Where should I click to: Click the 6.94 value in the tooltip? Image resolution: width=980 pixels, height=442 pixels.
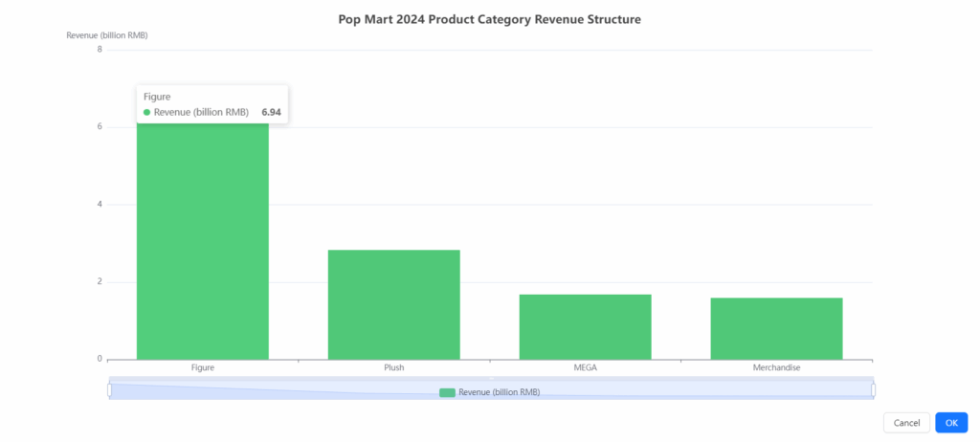coord(271,113)
